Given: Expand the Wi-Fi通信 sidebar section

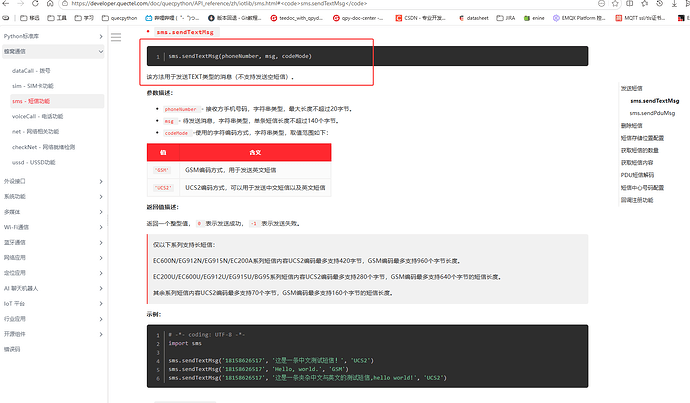Looking at the screenshot, I should (x=53, y=227).
